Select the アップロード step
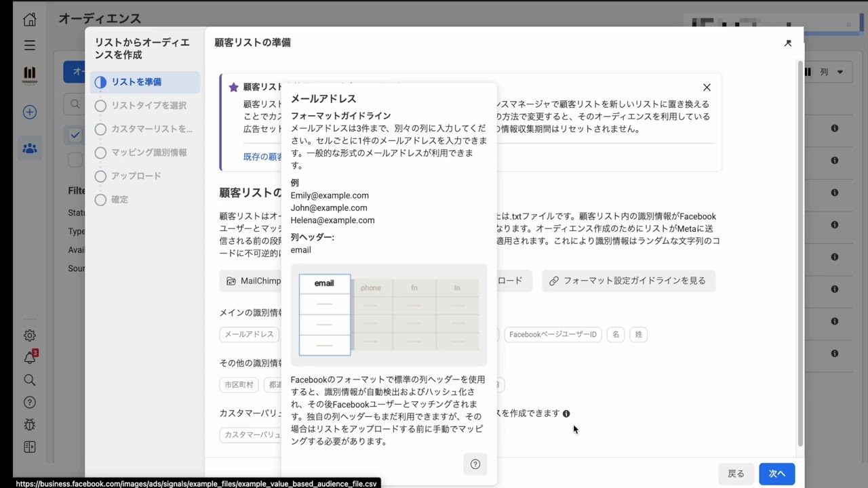Image resolution: width=868 pixels, height=488 pixels. (x=145, y=176)
